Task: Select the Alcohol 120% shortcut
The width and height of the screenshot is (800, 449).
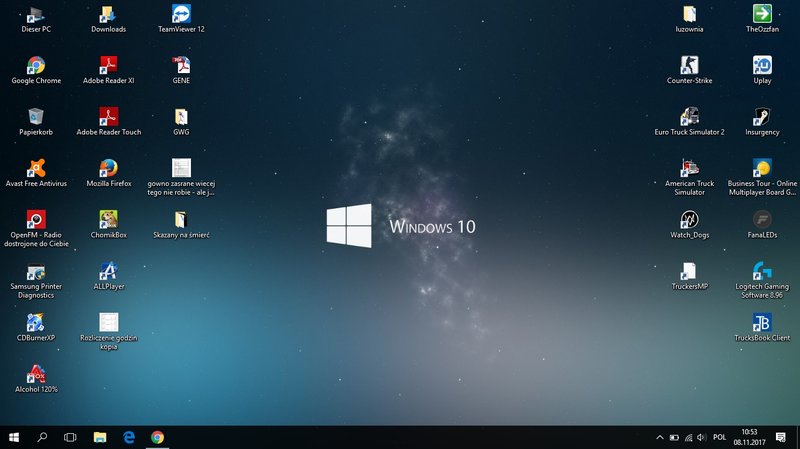Action: (x=36, y=374)
